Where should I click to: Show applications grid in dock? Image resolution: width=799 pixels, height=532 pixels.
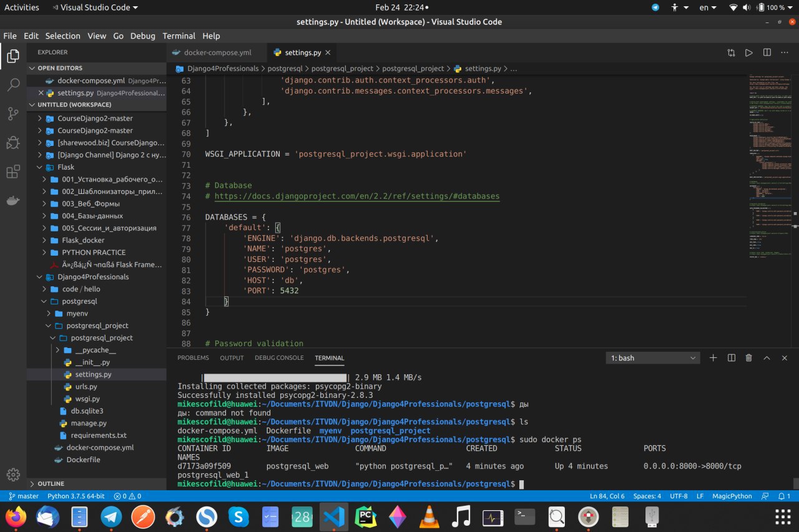pos(782,516)
